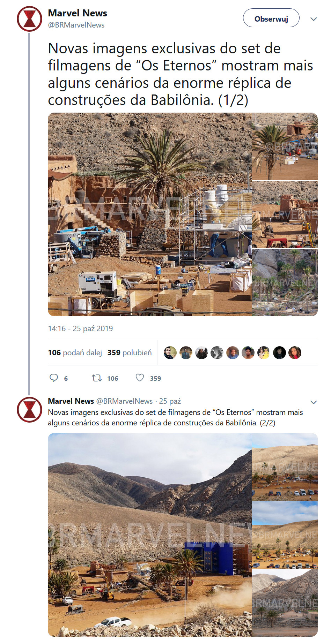Like the tweet with heart icon
Viewport: 331px width, 644px height.
140,378
